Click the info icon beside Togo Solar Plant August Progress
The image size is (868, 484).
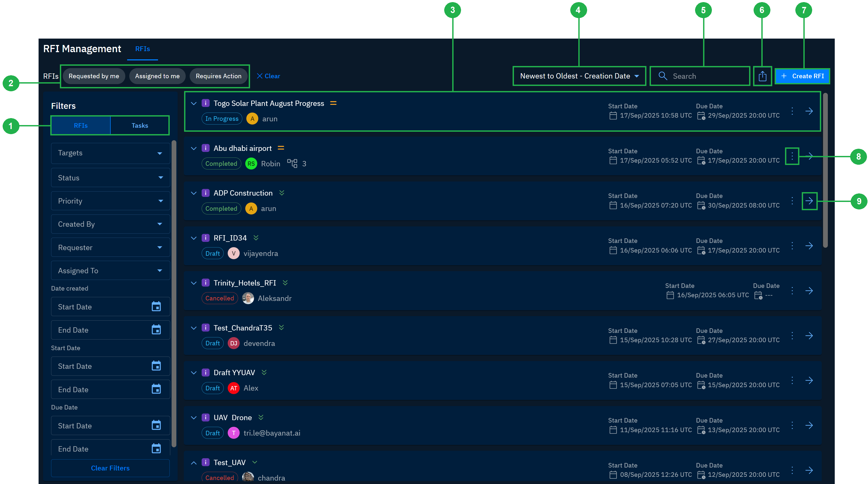206,103
